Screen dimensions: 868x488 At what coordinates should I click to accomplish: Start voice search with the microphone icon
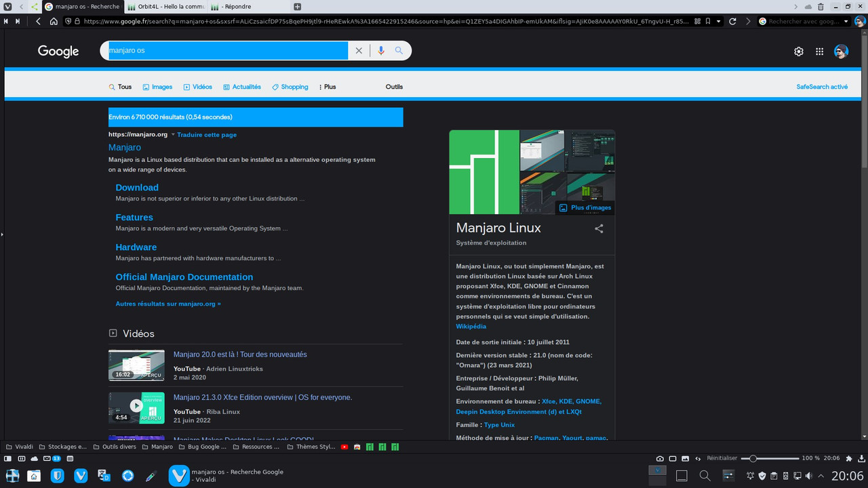point(380,50)
